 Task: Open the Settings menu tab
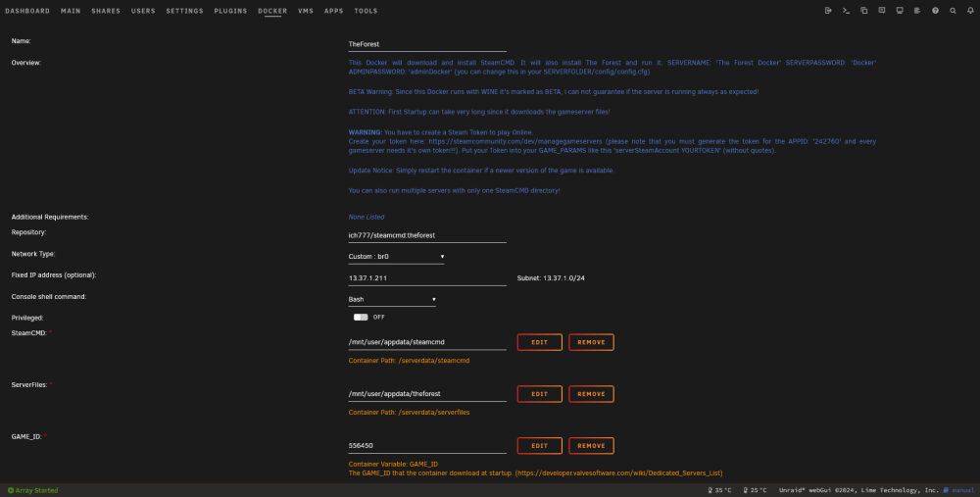(x=184, y=11)
